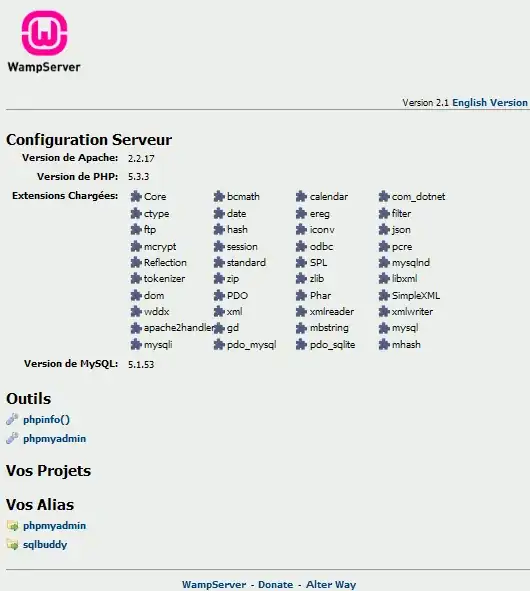Screen dimensions: 530x591
Task: Click the folder icon next to sqlbuddy alias
Action: click(x=12, y=544)
